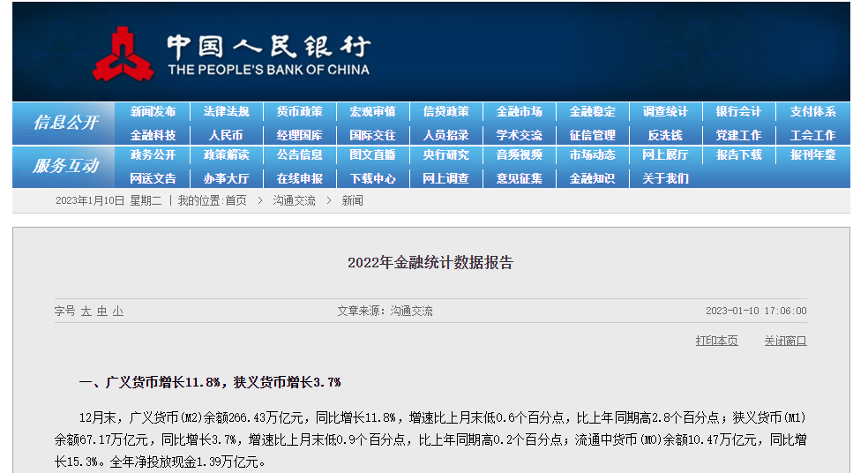This screenshot has width=868, height=473.
Task: Open 公告信息 section
Action: pos(300,154)
